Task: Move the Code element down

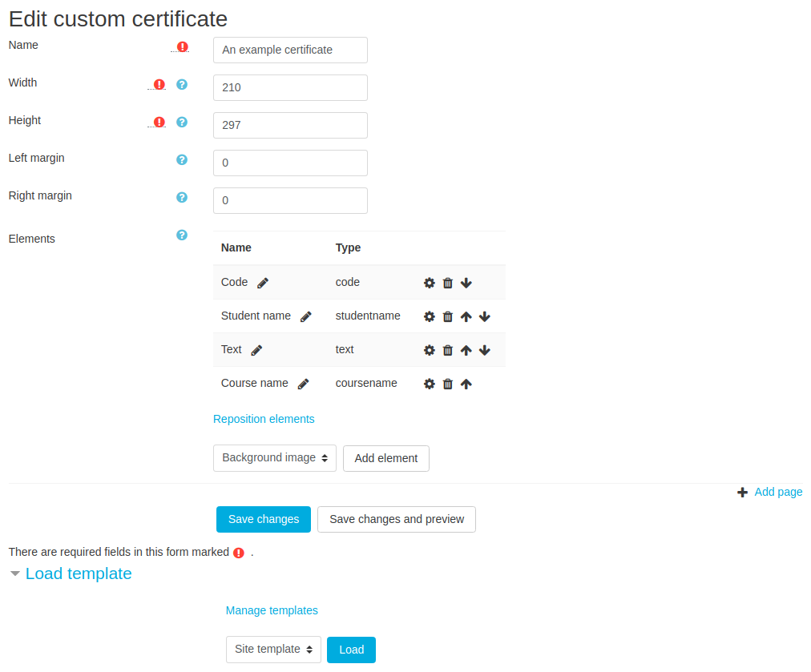Action: pyautogui.click(x=466, y=283)
